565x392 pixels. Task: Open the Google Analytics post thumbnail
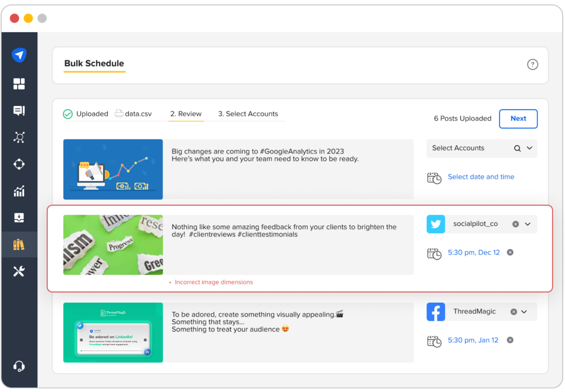pos(113,169)
